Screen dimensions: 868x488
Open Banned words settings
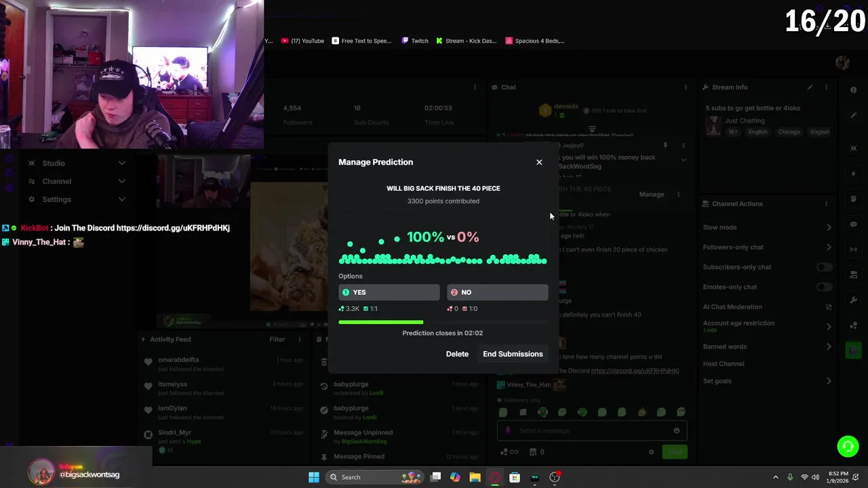[x=768, y=346]
